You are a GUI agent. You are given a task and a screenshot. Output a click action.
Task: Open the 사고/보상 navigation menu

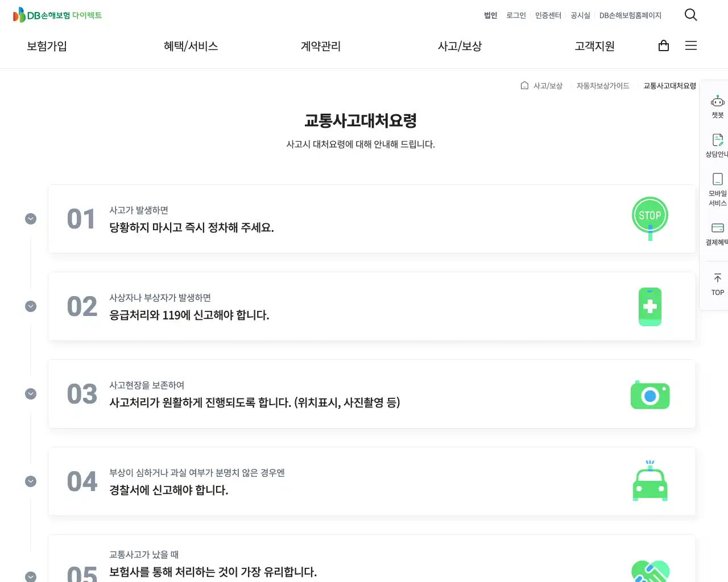click(x=460, y=46)
